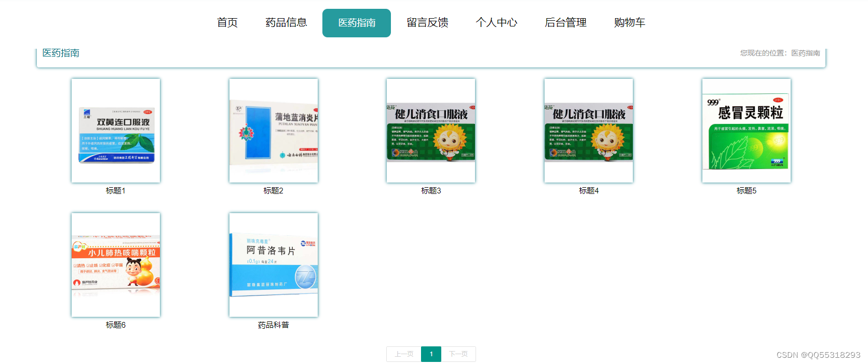
Task: Click the 标题4 caption link
Action: (x=589, y=191)
